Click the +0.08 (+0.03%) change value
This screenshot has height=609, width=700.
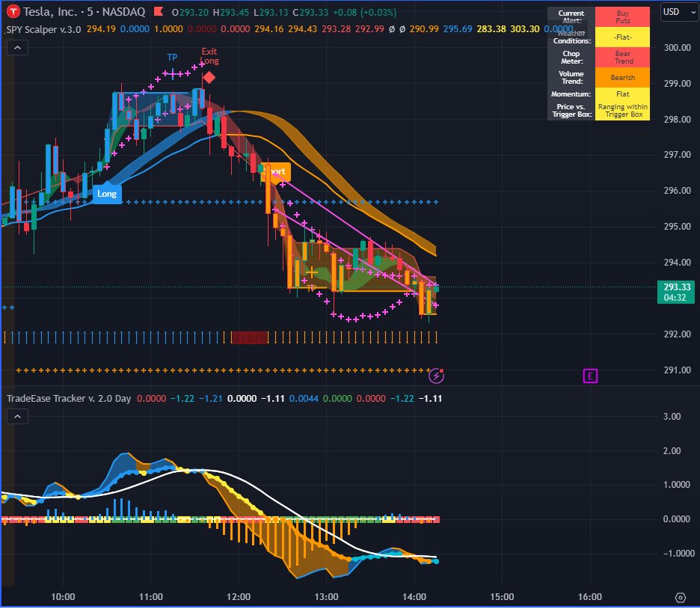pos(365,12)
